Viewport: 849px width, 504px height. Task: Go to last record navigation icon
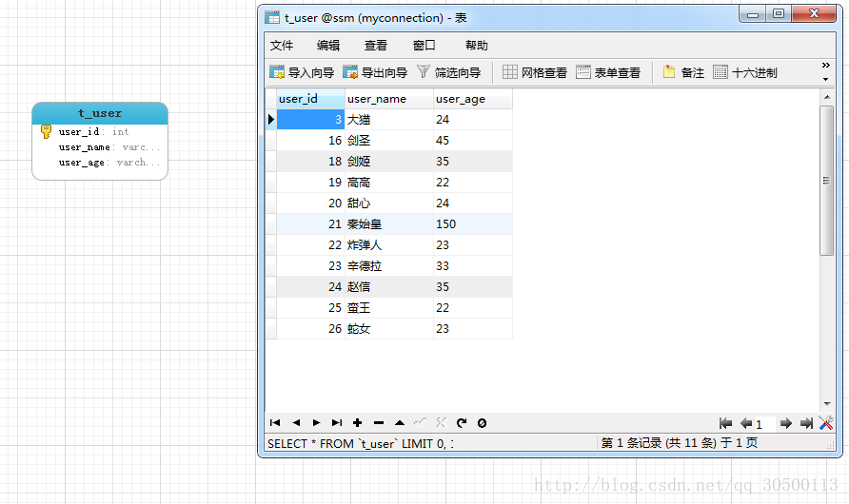pos(337,423)
